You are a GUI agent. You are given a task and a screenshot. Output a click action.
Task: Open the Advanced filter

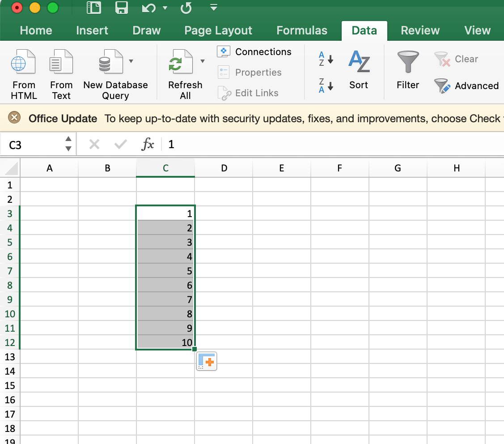coord(466,86)
